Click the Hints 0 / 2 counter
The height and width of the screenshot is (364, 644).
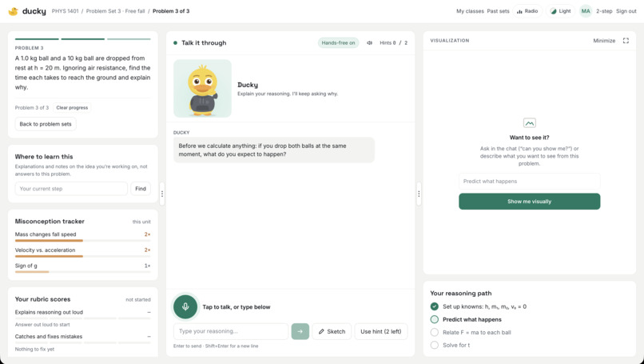coord(393,42)
